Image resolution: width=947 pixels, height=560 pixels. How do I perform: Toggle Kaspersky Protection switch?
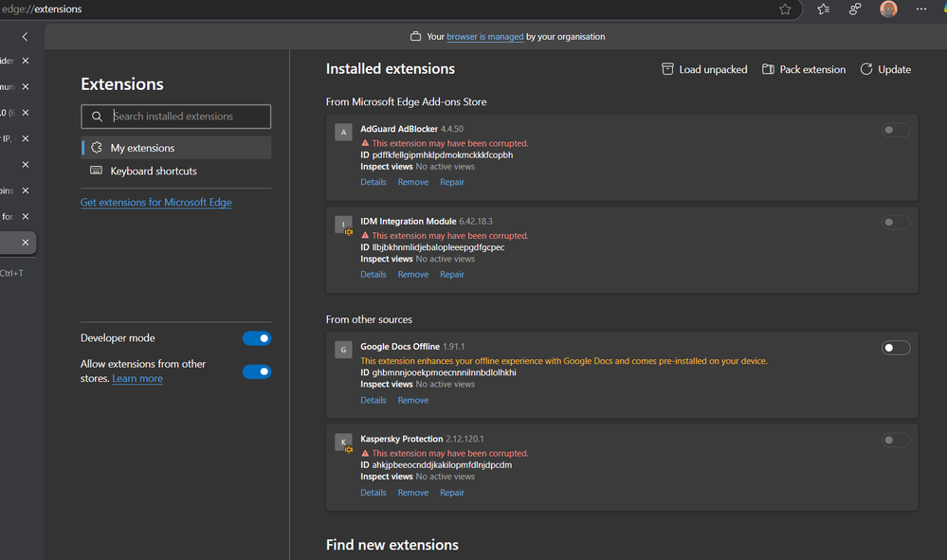pos(896,440)
